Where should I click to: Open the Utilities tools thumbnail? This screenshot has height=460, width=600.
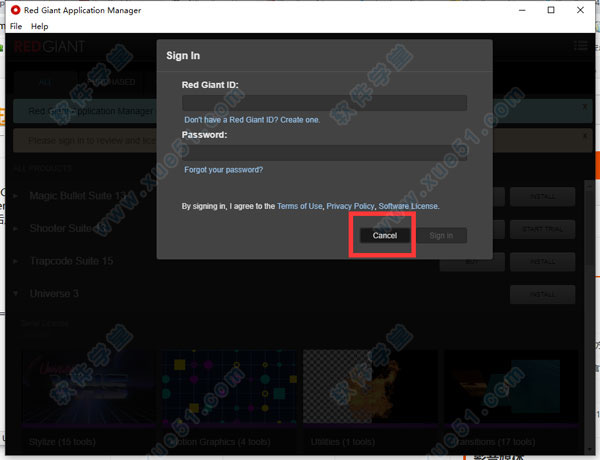(370, 387)
